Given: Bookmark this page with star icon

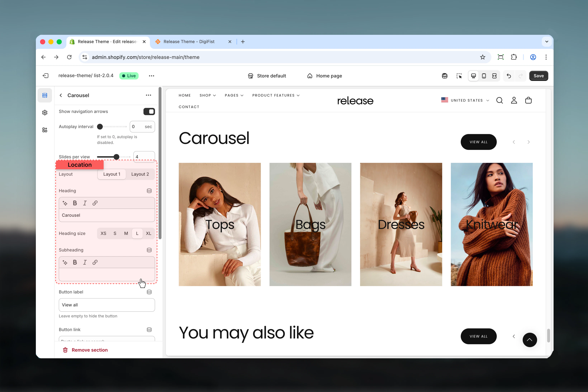Looking at the screenshot, I should (483, 57).
